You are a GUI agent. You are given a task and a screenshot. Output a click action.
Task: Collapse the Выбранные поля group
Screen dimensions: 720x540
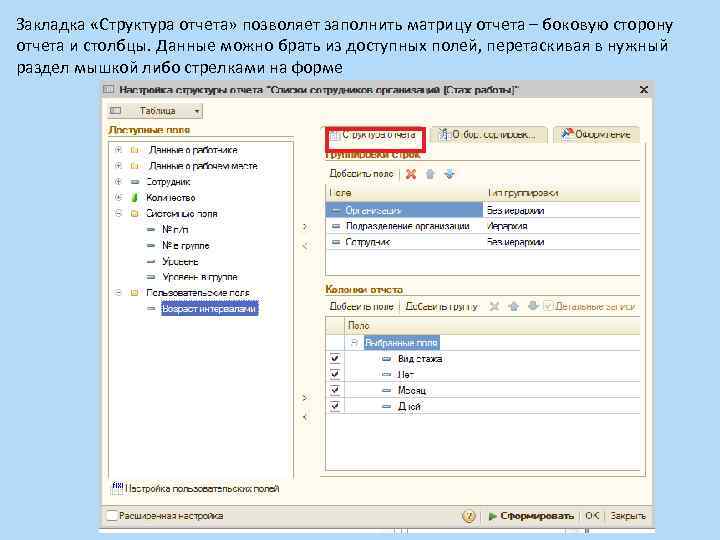(354, 343)
